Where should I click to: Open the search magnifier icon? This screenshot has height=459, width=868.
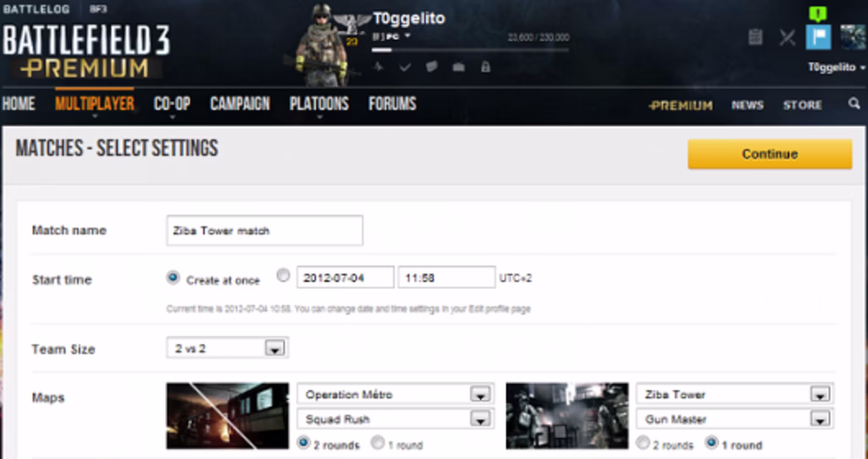point(854,104)
